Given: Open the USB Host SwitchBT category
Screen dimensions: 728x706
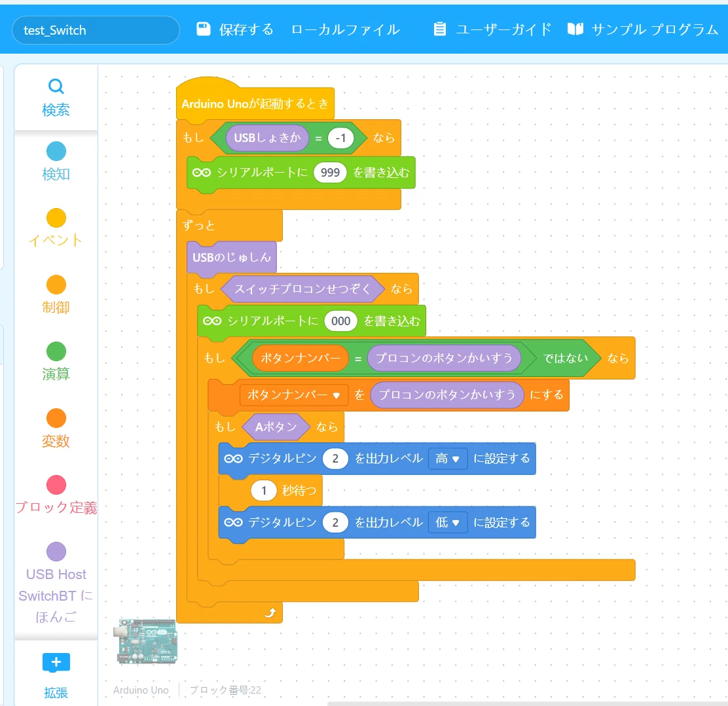Looking at the screenshot, I should click(56, 584).
